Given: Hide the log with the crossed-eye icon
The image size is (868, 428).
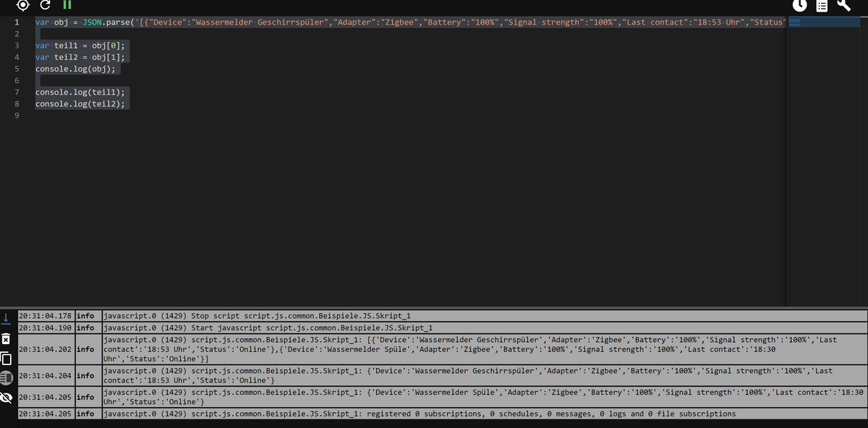Looking at the screenshot, I should 6,398.
